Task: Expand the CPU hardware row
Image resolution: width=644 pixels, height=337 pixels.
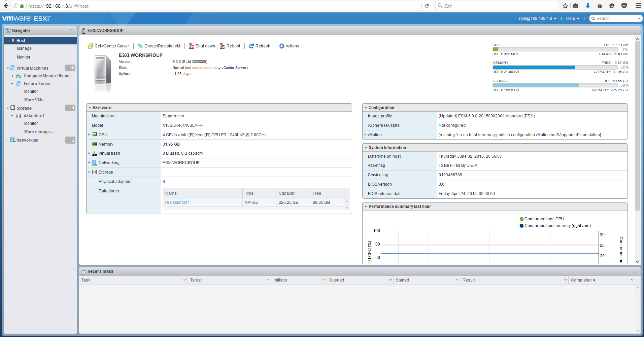Action: (x=89, y=135)
